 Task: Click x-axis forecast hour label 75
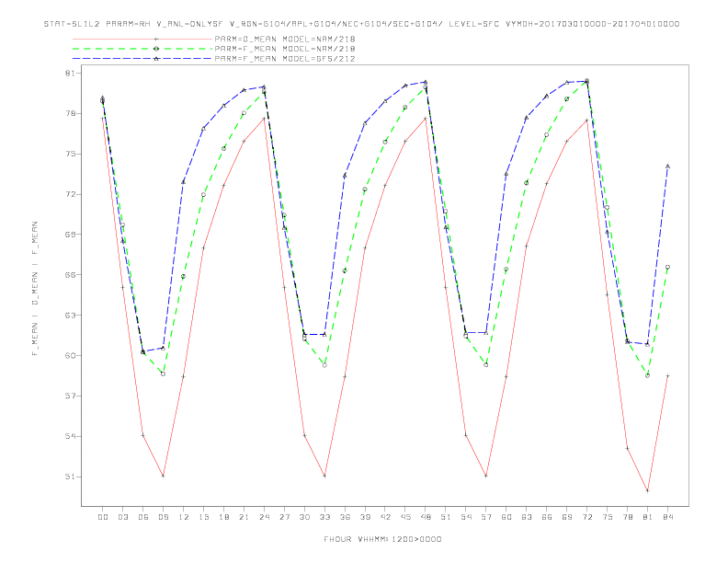608,517
